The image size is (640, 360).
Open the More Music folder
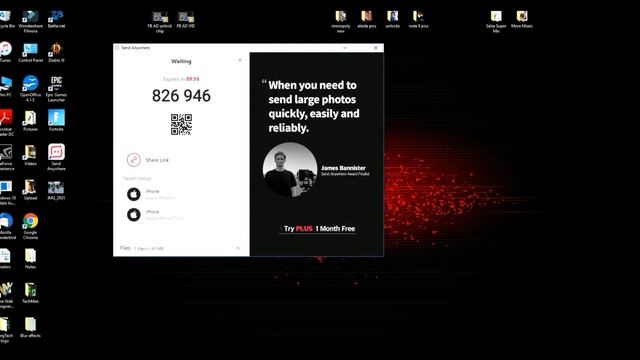[522, 19]
